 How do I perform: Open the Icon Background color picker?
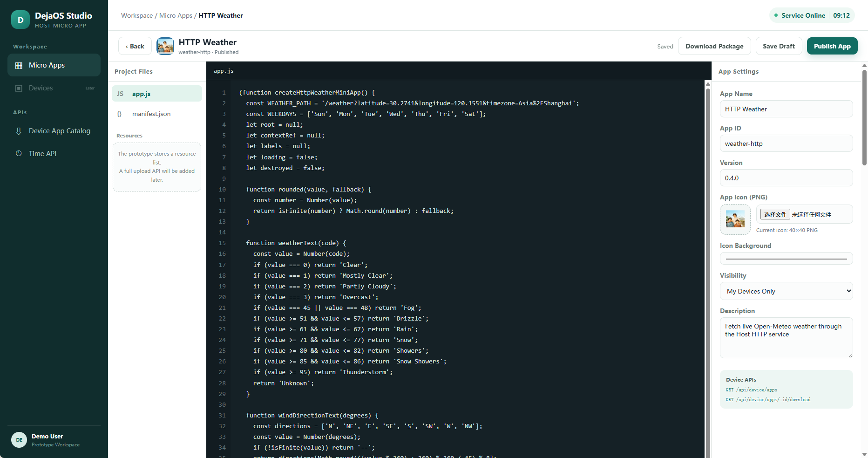pos(786,259)
